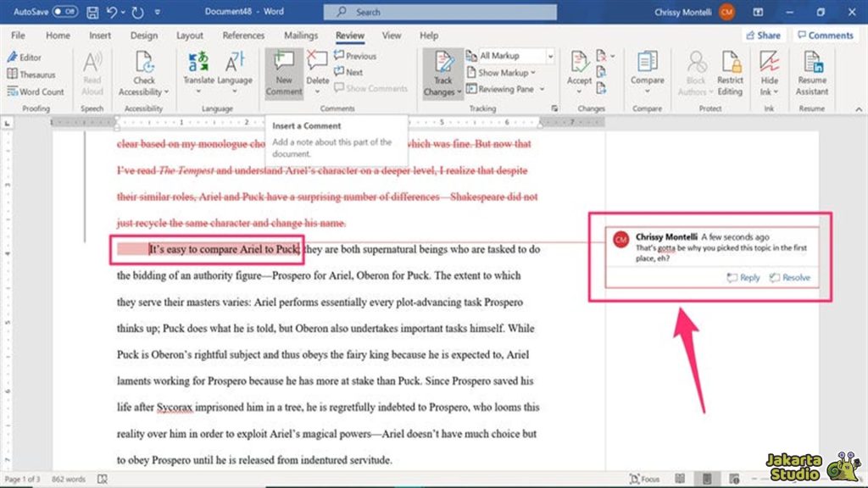Open the Editor proofing tool
The height and width of the screenshot is (488, 868).
coord(25,57)
